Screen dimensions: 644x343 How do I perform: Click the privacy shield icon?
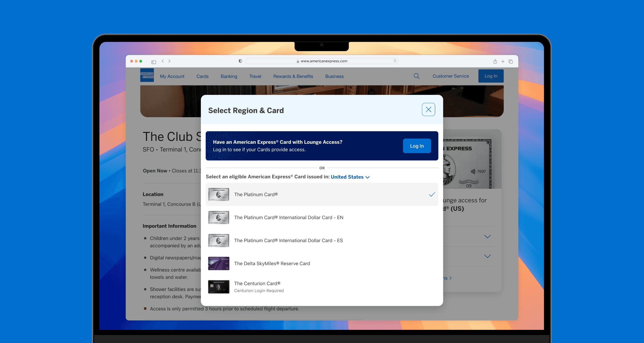[x=240, y=61]
